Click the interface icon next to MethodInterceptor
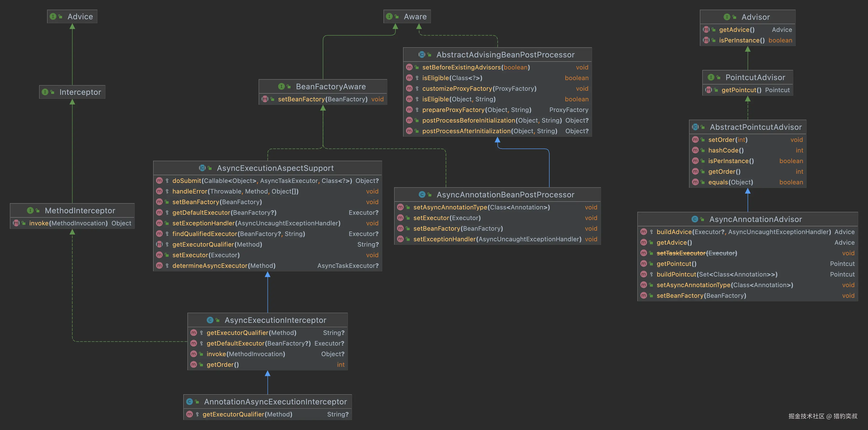The height and width of the screenshot is (430, 868). pos(30,210)
